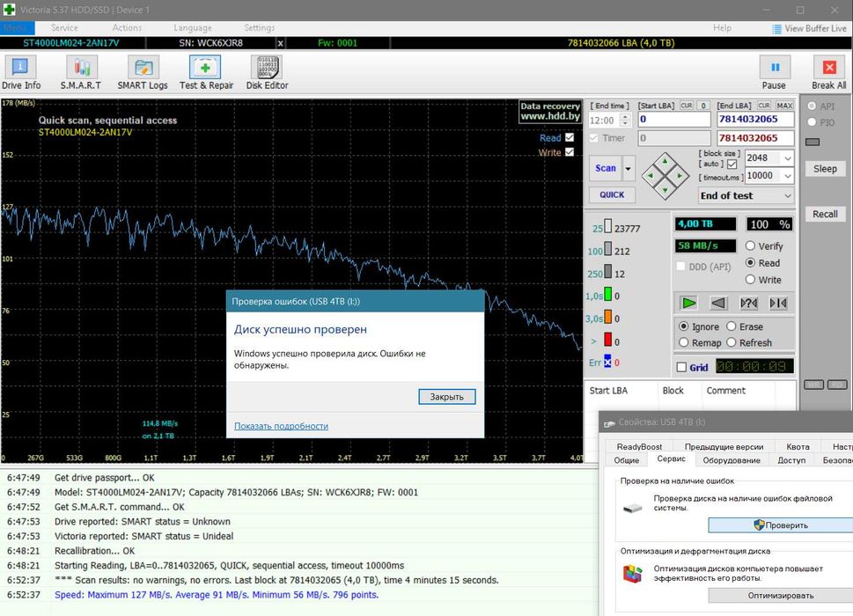Expand the block size 2048 dropdown
Viewport: 853px width, 616px height.
coord(787,158)
